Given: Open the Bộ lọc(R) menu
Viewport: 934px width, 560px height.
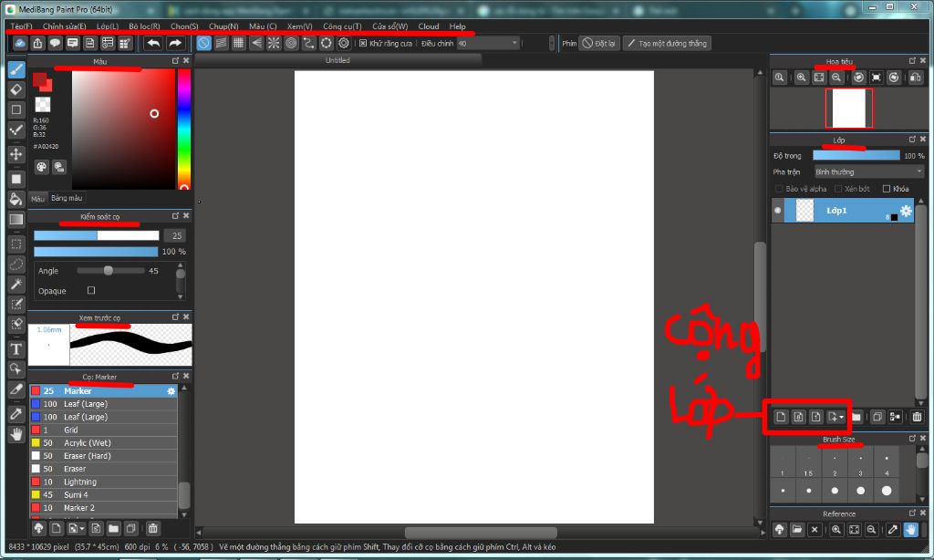Looking at the screenshot, I should [144, 26].
